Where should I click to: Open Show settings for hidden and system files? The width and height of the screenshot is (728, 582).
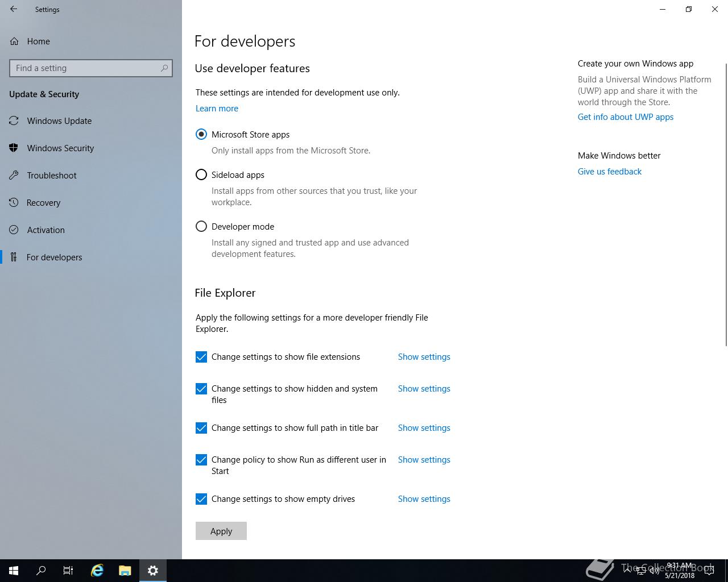(x=424, y=389)
